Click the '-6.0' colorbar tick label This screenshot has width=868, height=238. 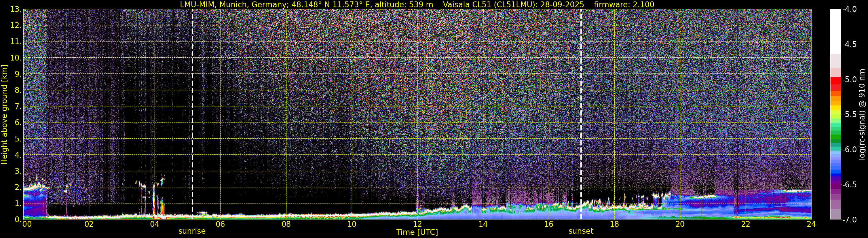[850, 149]
